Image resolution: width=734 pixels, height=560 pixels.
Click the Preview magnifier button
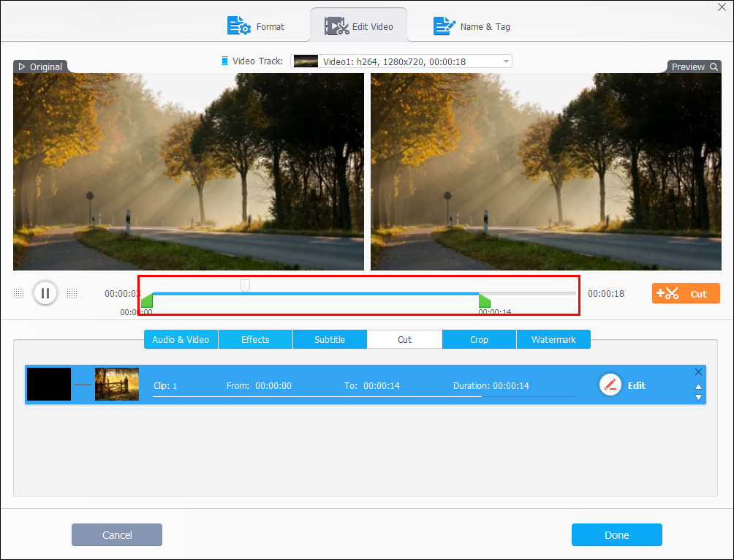[695, 67]
